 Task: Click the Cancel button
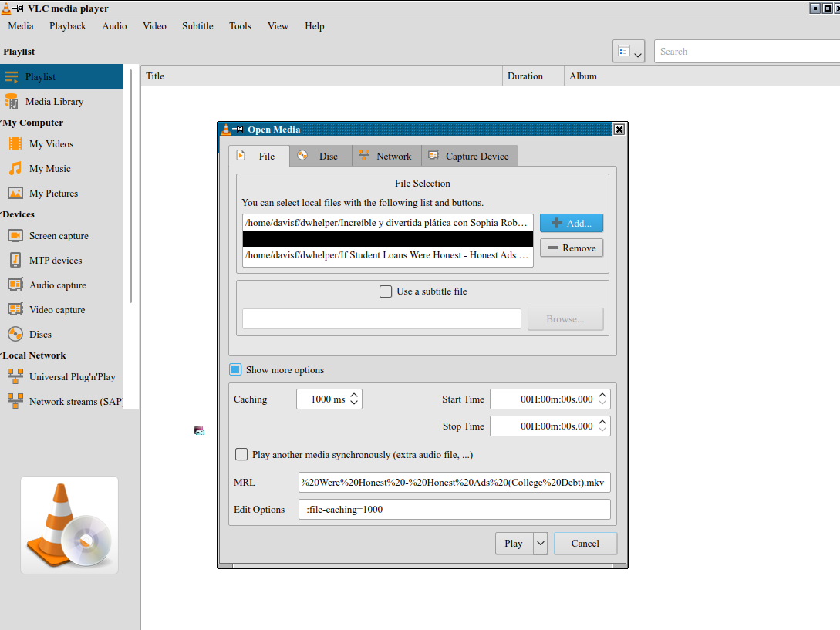pyautogui.click(x=585, y=543)
